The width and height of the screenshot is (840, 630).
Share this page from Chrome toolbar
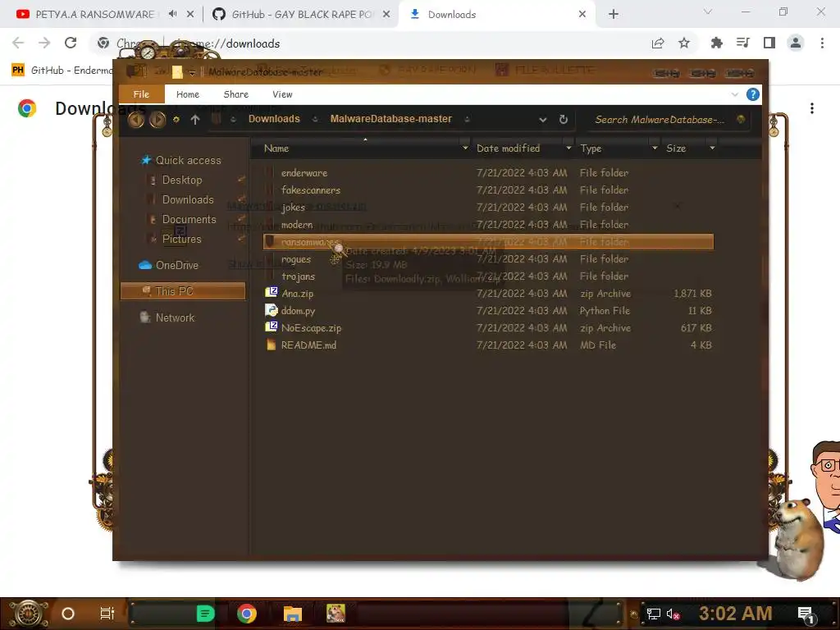658,43
